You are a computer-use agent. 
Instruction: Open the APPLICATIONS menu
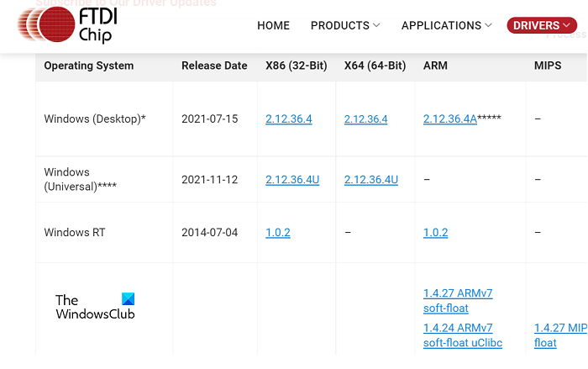coord(441,25)
